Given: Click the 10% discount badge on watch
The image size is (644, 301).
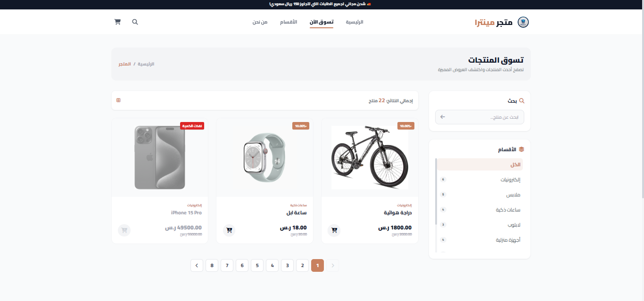Looking at the screenshot, I should click(300, 126).
